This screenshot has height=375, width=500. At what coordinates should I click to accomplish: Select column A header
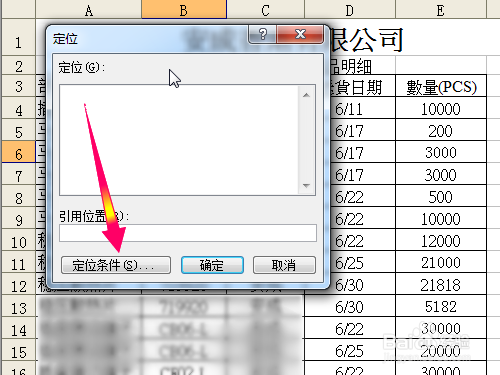[x=88, y=10]
